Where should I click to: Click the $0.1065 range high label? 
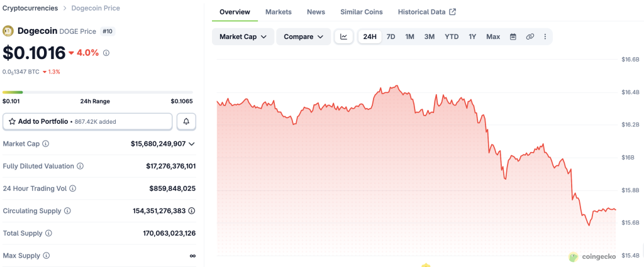click(182, 101)
